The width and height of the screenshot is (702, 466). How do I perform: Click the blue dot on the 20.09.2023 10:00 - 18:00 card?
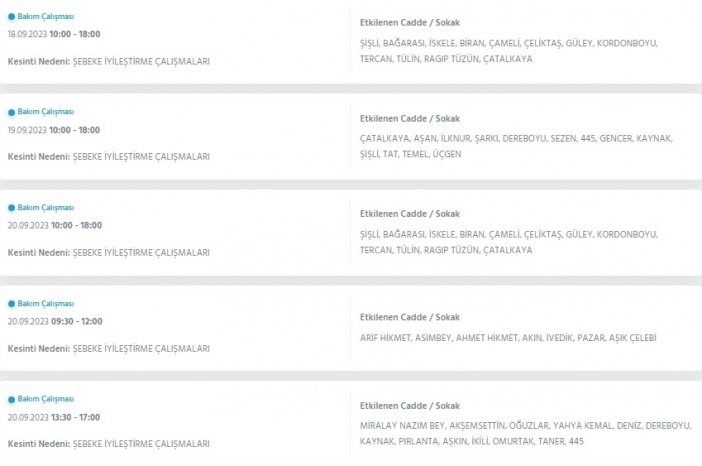pyautogui.click(x=12, y=208)
